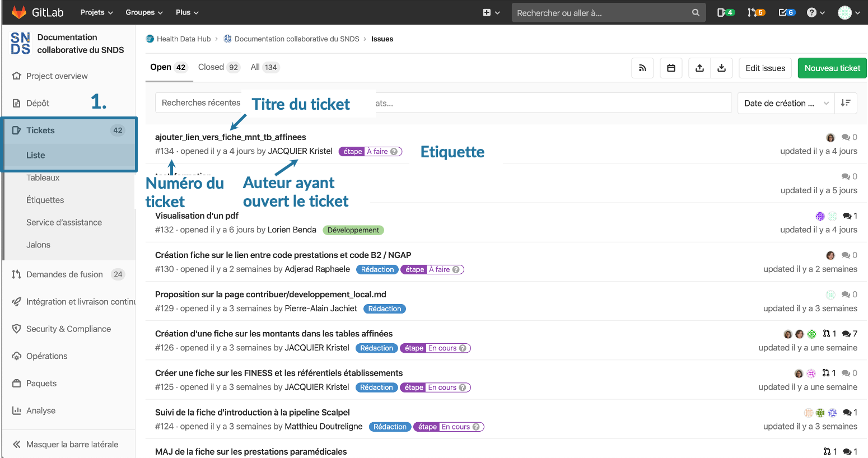
Task: Click the Edit issues button
Action: 765,68
